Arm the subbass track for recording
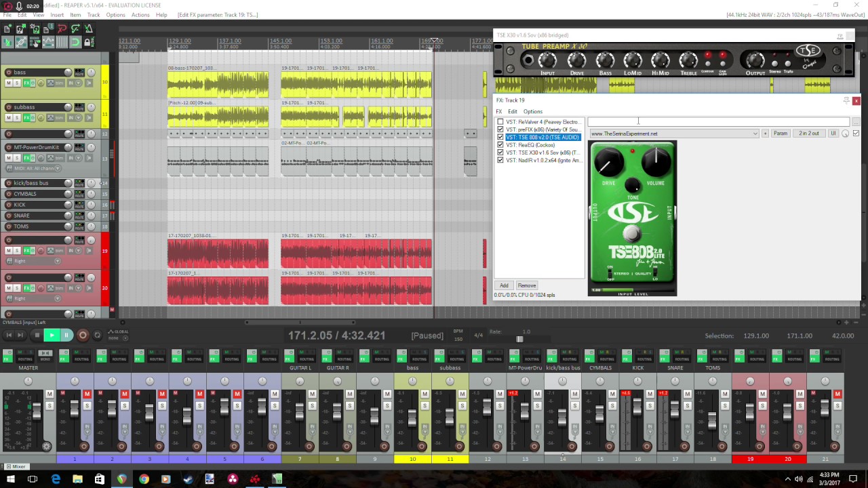The height and width of the screenshot is (488, 868). pos(8,107)
